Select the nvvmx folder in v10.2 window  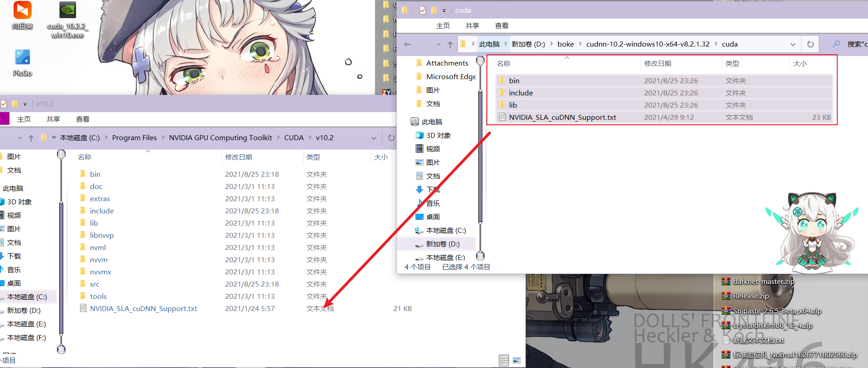95,272
